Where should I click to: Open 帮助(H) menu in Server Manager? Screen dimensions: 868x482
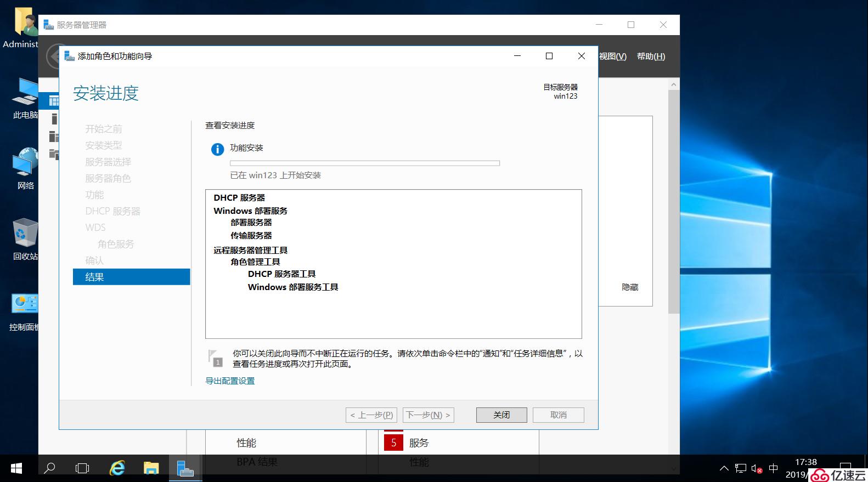(651, 56)
